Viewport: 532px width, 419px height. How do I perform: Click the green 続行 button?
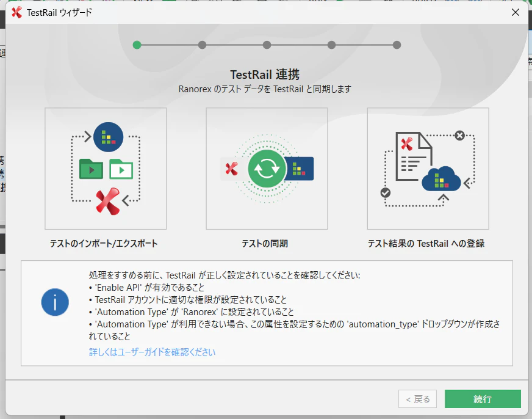483,399
